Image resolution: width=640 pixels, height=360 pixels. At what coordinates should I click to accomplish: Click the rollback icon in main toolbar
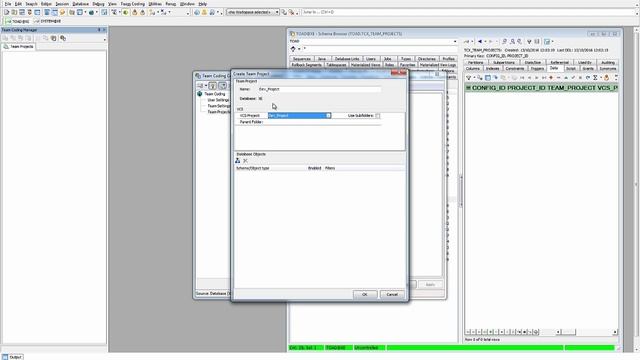coord(142,12)
